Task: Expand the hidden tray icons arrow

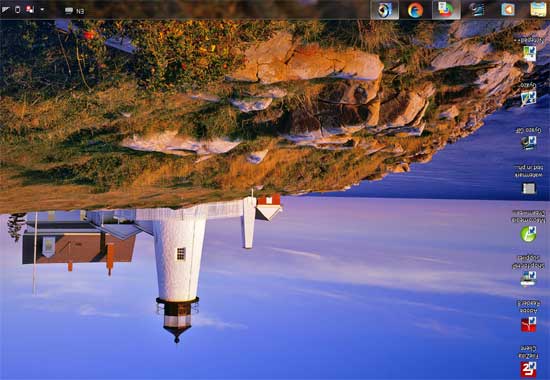Action: (42, 9)
